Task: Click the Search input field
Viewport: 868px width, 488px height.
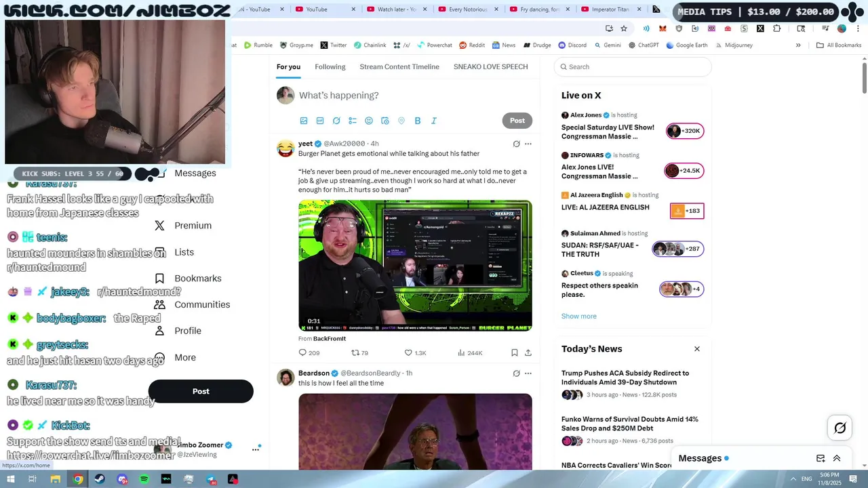Action: click(x=633, y=66)
